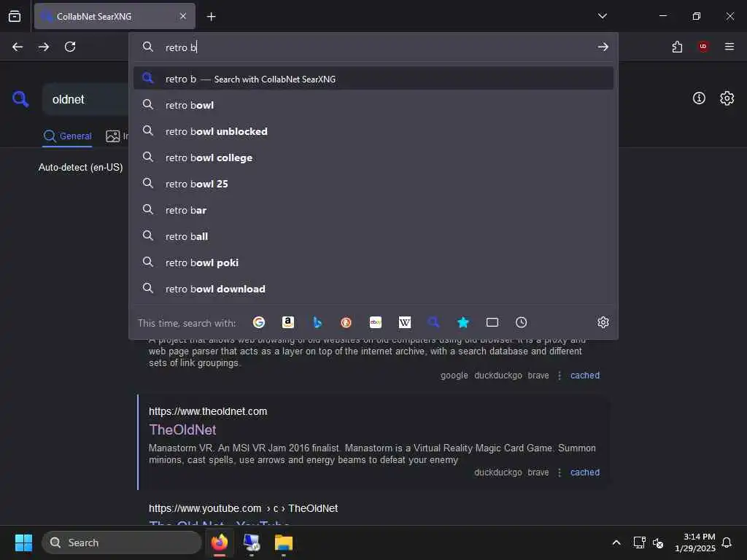Open the uBlock Origin extension icon
This screenshot has width=747, height=560.
(x=703, y=46)
